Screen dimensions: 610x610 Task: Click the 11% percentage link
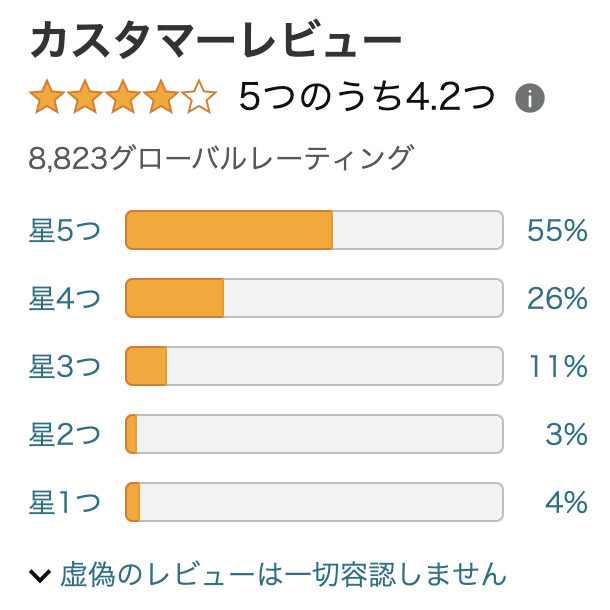[558, 366]
